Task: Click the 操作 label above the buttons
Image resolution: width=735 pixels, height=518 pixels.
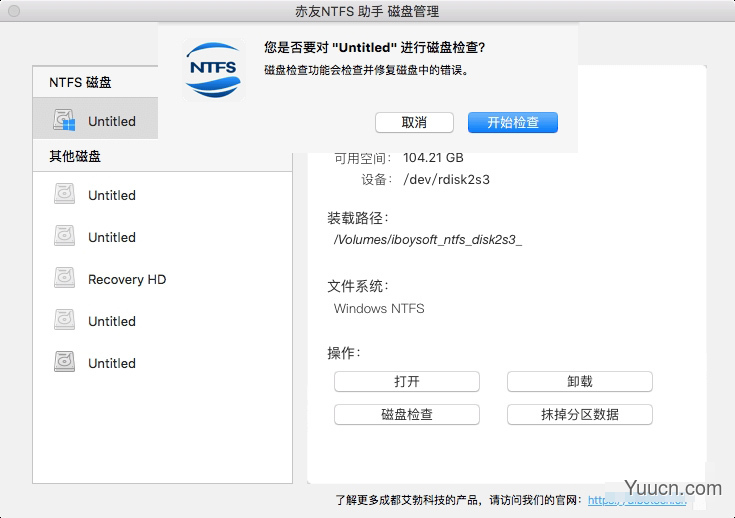Action: pos(344,353)
